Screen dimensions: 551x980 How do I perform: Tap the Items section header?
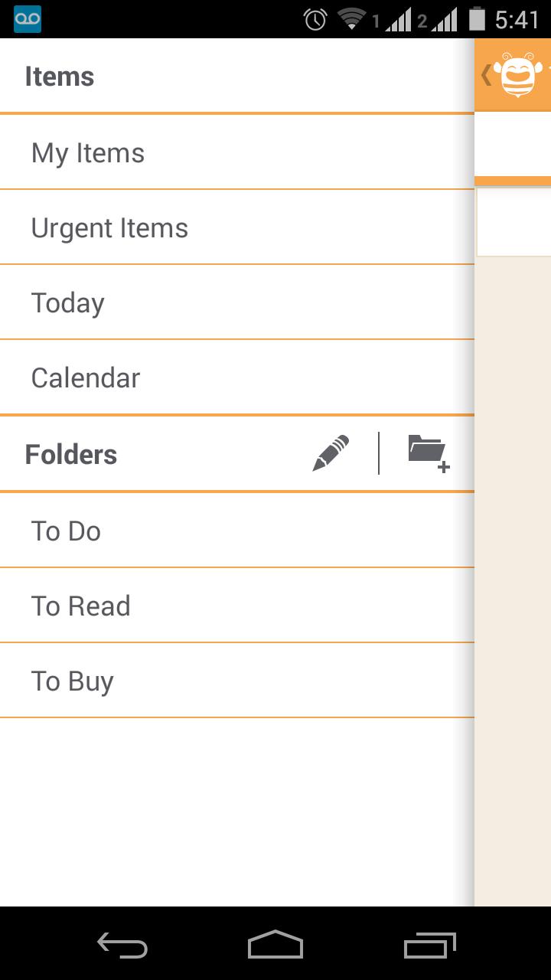point(60,77)
